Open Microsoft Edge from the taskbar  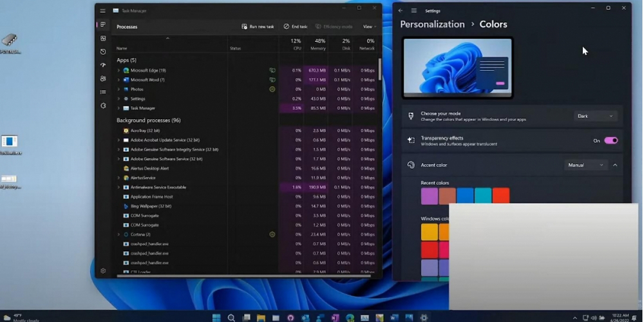pos(350,318)
